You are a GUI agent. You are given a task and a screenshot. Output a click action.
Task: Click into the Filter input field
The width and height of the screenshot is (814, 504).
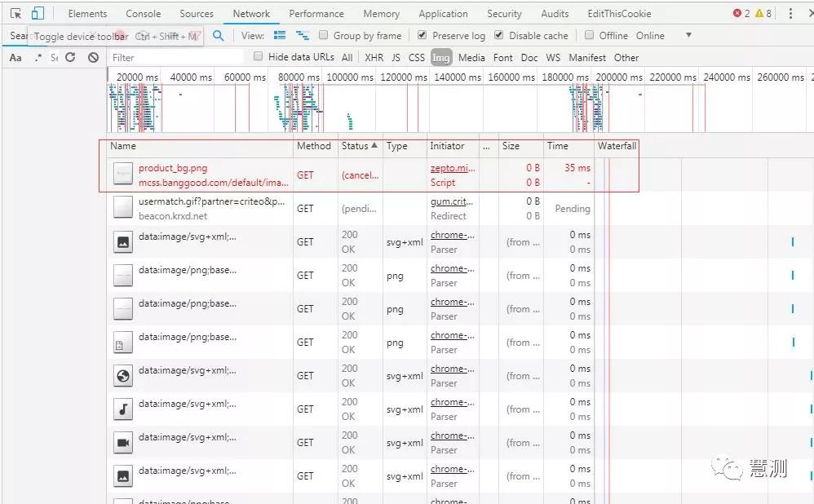pos(175,58)
